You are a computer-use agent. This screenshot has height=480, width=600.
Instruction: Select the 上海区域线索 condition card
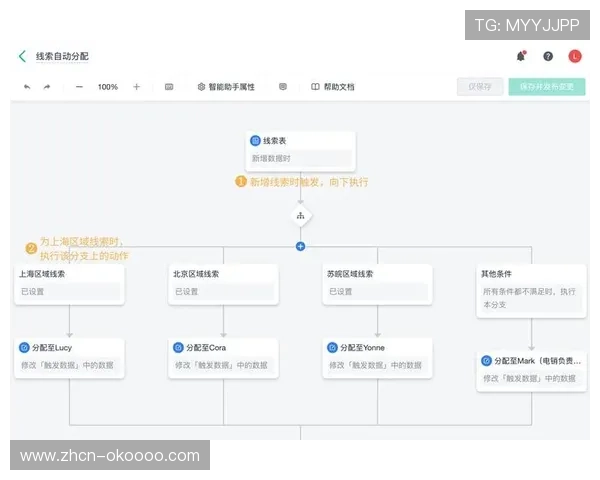click(69, 284)
